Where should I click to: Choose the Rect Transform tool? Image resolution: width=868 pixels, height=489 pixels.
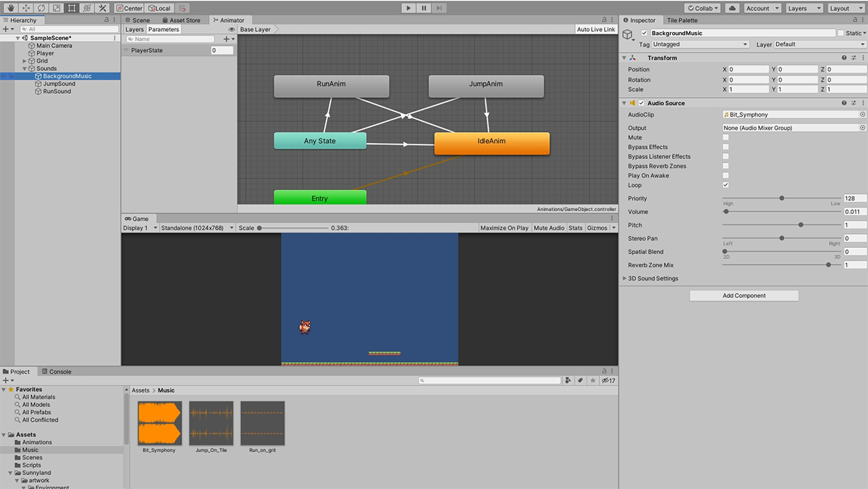click(x=72, y=8)
